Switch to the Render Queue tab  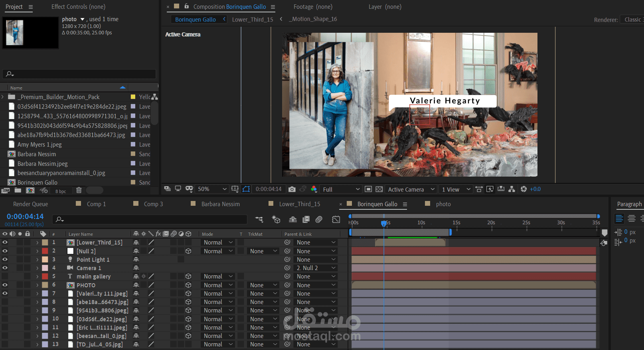(x=30, y=204)
